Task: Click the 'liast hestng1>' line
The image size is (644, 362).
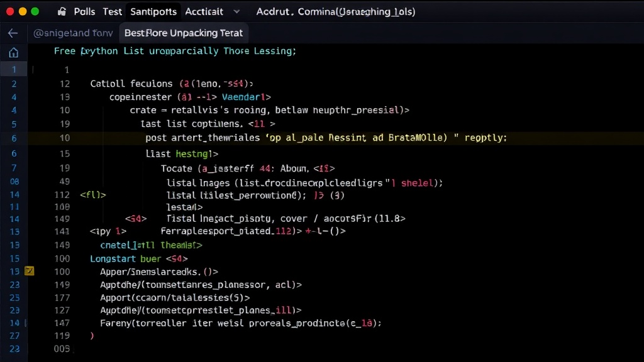Action: pos(182,153)
